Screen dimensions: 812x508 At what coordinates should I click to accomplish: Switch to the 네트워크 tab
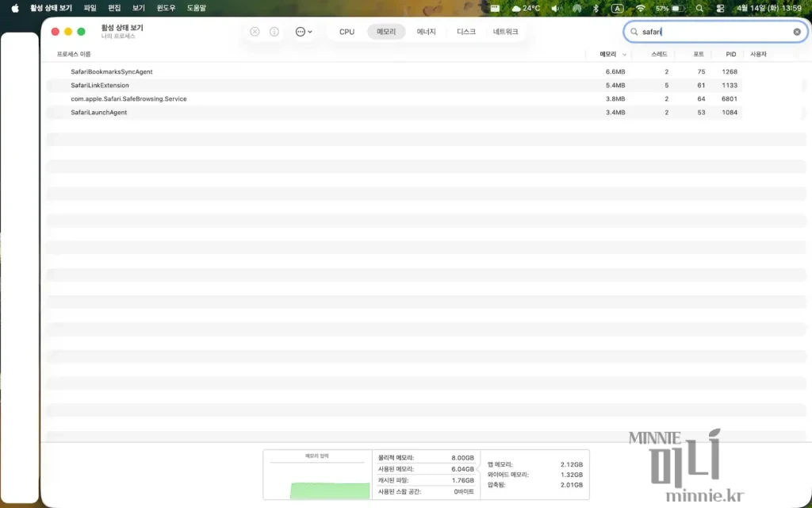pos(506,32)
